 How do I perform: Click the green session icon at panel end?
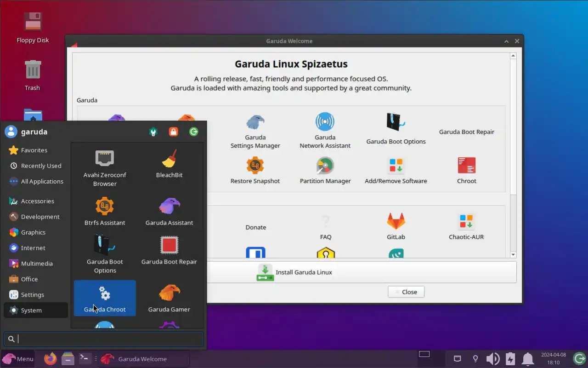coord(579,358)
